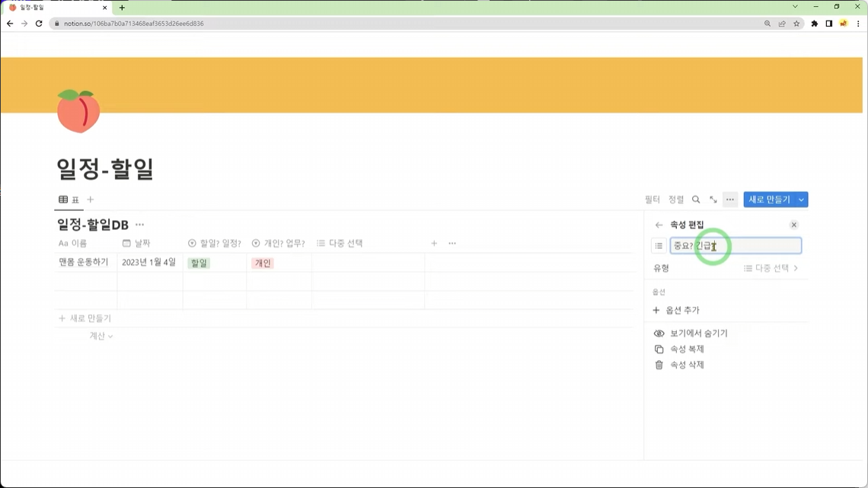Go back from 속성 편집 panel
Image resolution: width=868 pixels, height=488 pixels.
[659, 225]
